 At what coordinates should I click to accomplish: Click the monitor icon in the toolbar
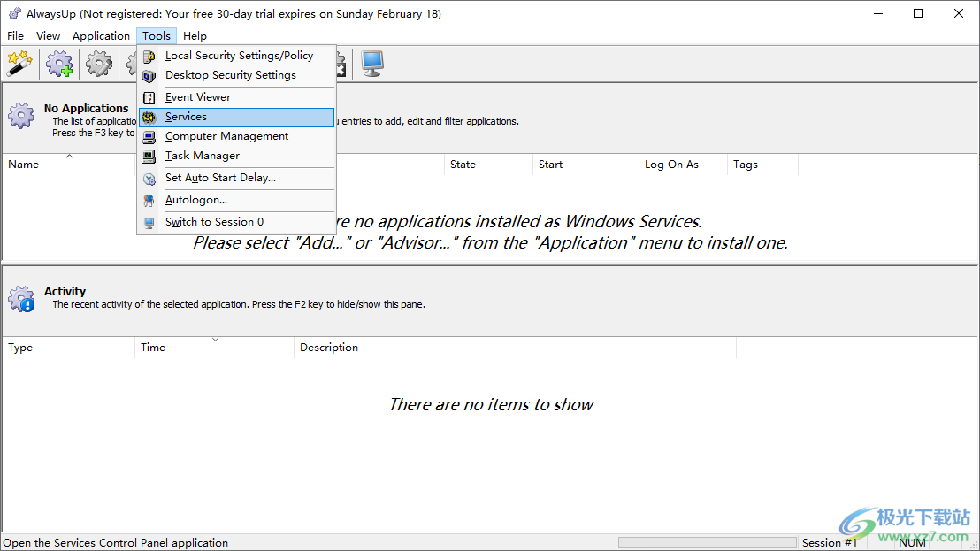click(372, 64)
